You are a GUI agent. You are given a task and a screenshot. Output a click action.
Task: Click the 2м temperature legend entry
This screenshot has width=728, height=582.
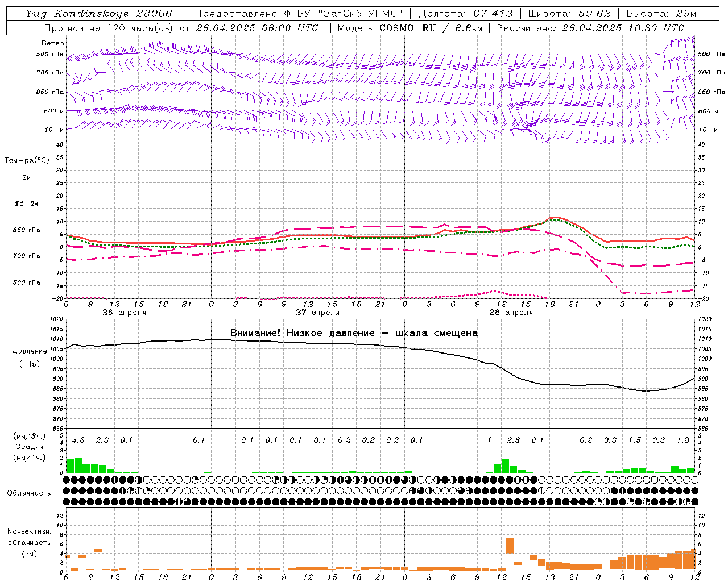tap(27, 178)
